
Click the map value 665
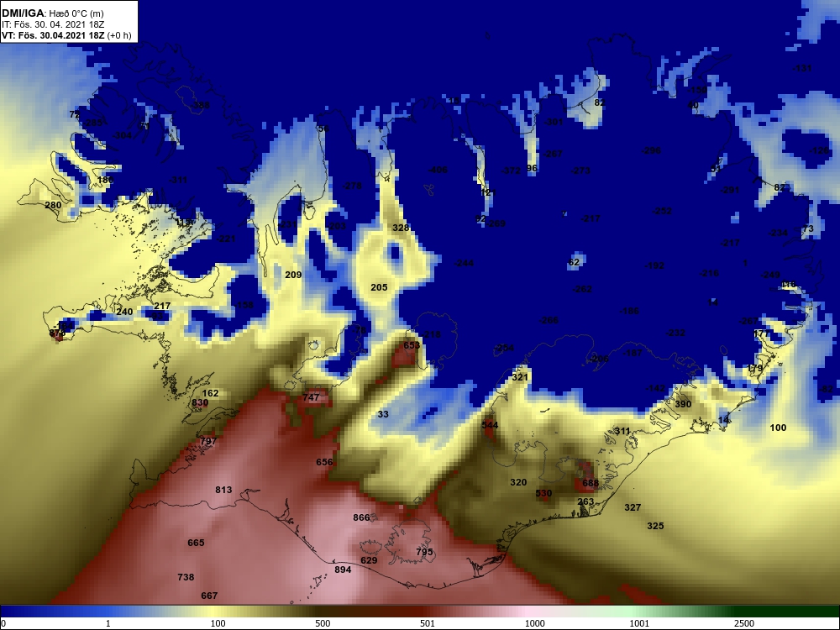(196, 543)
